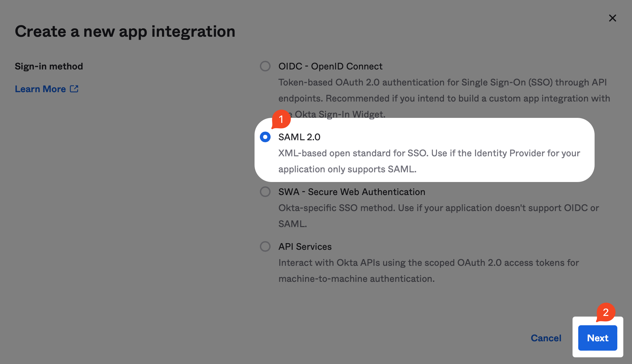This screenshot has width=632, height=364.
Task: Select the OIDC - OpenID Connect radio button
Action: (265, 66)
